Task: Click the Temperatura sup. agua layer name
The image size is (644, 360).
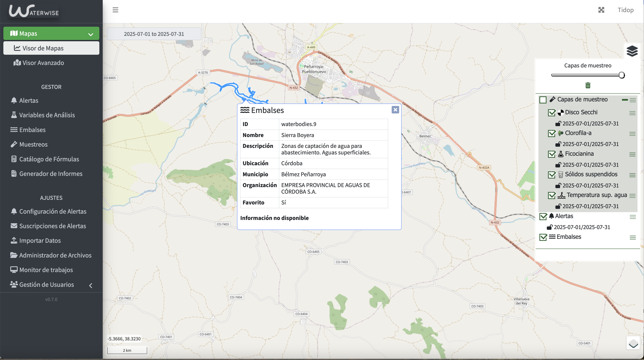Action: [x=597, y=195]
